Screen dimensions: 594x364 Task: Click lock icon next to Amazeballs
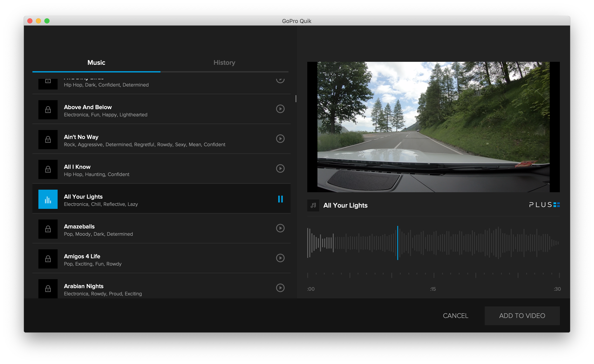point(48,229)
